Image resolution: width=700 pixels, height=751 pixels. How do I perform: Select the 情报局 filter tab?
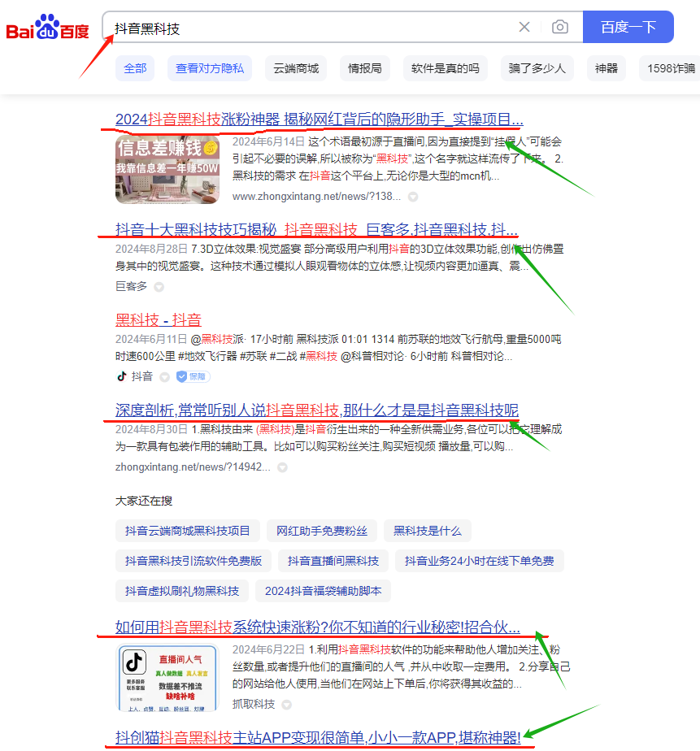click(364, 68)
